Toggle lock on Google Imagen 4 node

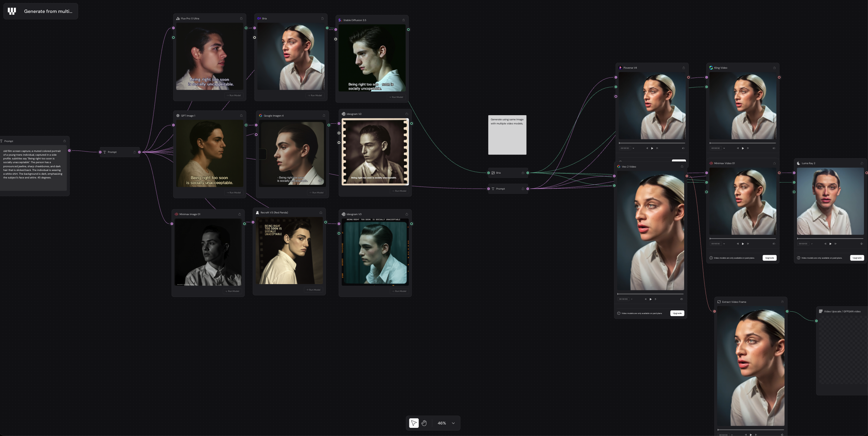324,116
